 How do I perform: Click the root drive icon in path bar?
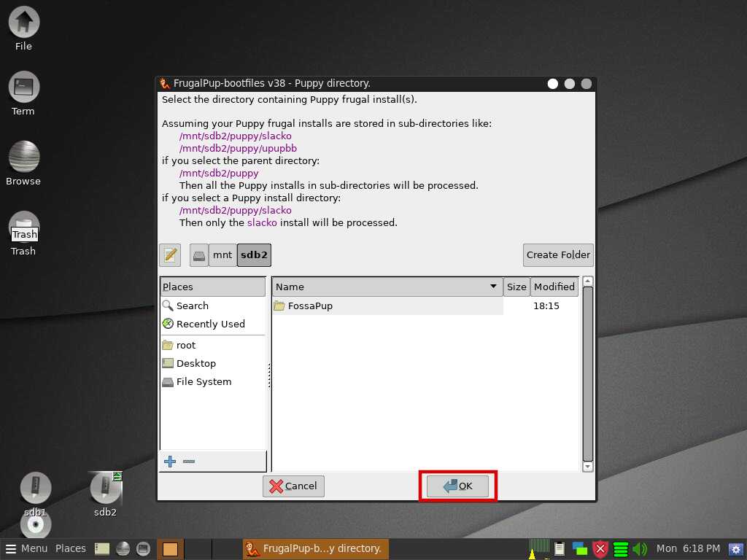pyautogui.click(x=199, y=255)
